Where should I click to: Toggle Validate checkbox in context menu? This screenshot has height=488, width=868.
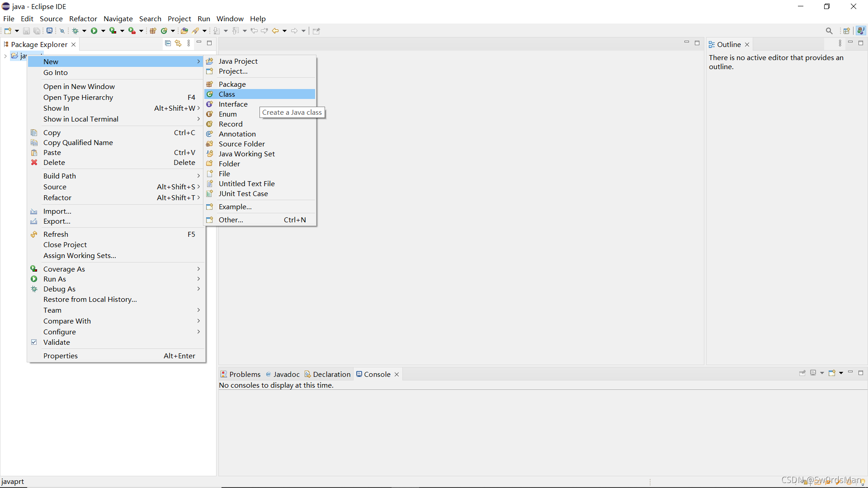[34, 342]
